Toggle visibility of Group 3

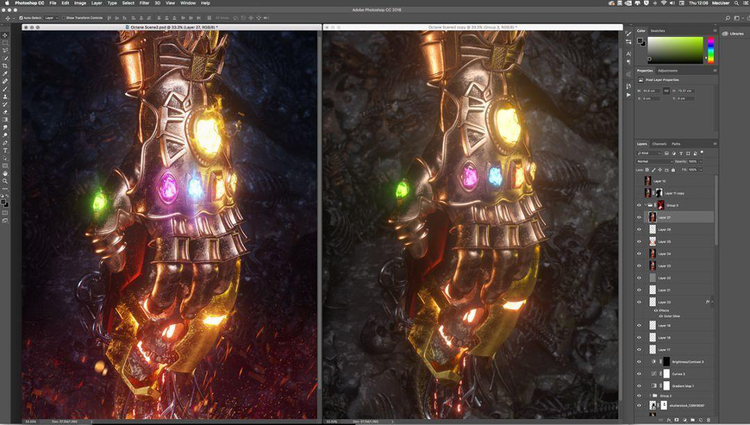click(x=639, y=205)
